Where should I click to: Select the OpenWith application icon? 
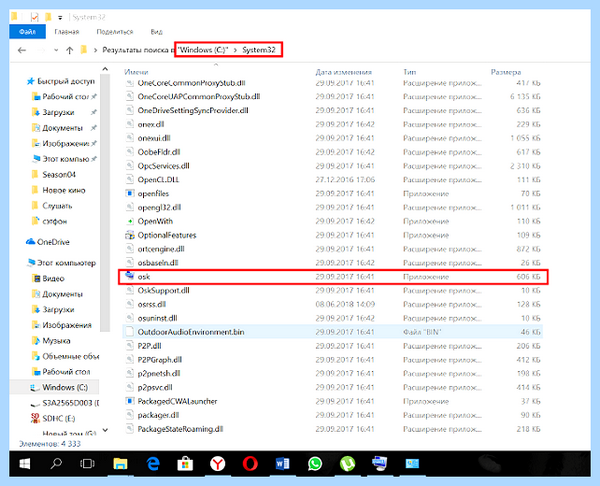[130, 221]
